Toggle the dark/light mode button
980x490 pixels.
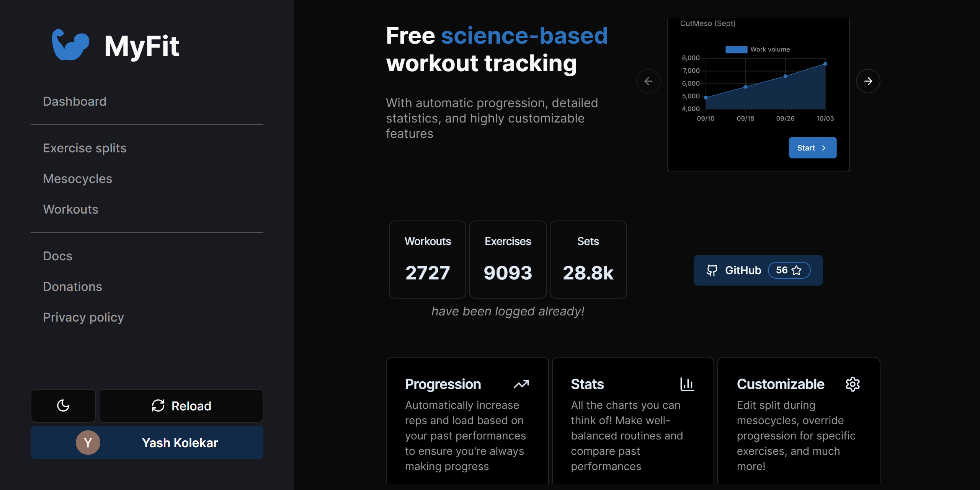click(62, 405)
